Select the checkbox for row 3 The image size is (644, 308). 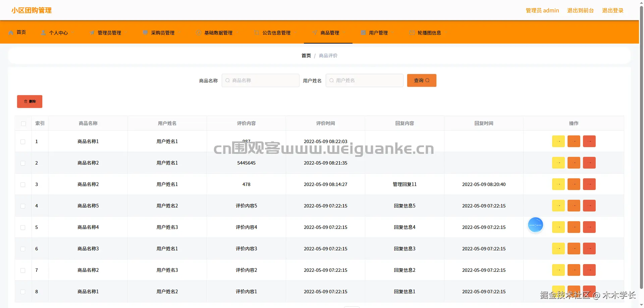tap(23, 185)
